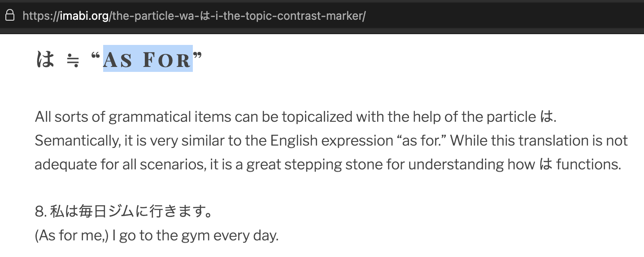This screenshot has width=644, height=257.
Task: Click the parenthetical '(As for me,)' text
Action: 72,235
